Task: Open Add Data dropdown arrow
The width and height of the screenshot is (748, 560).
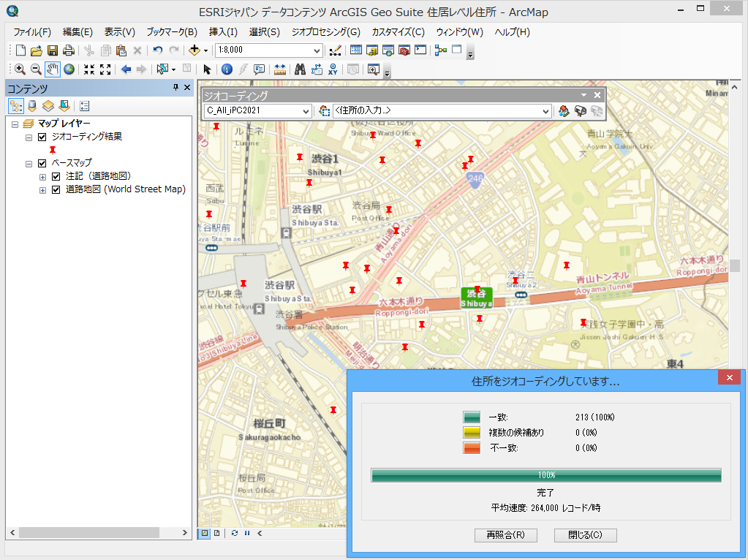Action: click(x=205, y=50)
